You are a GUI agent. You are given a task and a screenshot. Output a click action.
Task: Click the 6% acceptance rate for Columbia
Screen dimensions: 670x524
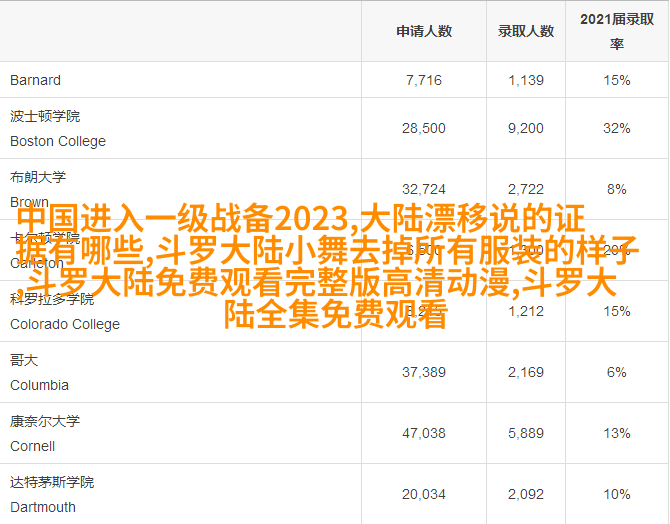tap(617, 372)
